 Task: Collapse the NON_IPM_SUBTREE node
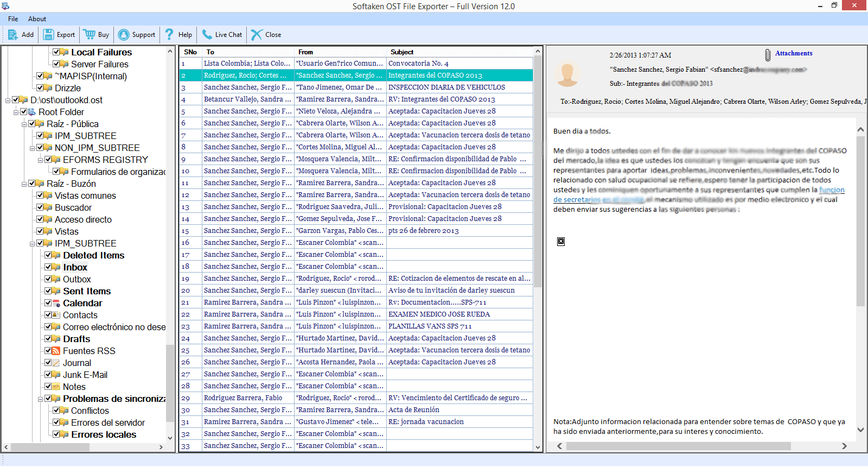tap(33, 148)
